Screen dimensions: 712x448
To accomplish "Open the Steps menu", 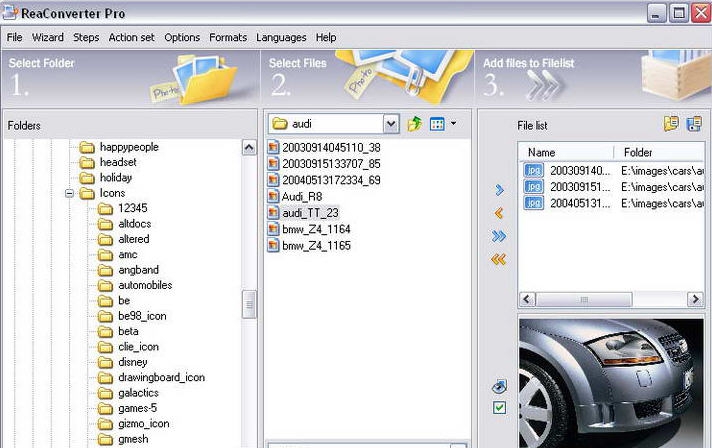I will (x=86, y=37).
